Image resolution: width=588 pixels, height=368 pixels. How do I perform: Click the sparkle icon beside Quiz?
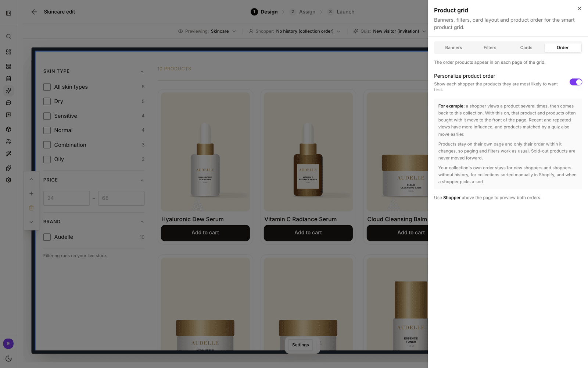pos(356,31)
